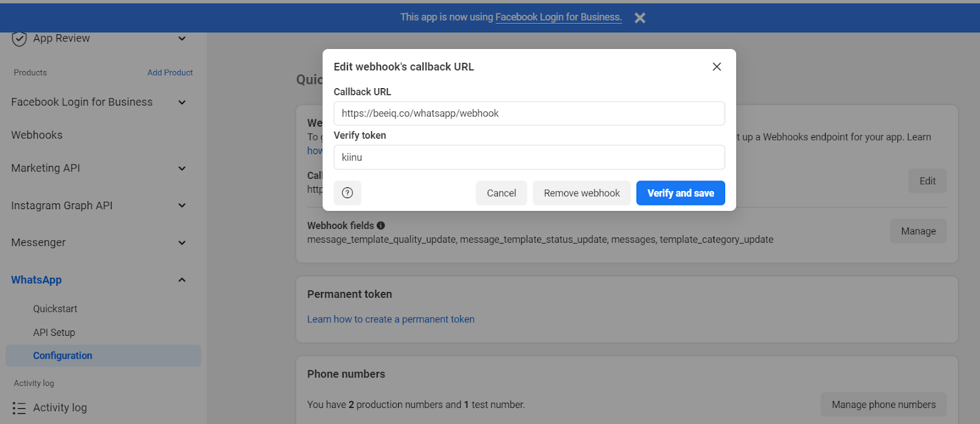The height and width of the screenshot is (424, 980).
Task: Select Facebook Login for Business item
Action: (81, 102)
